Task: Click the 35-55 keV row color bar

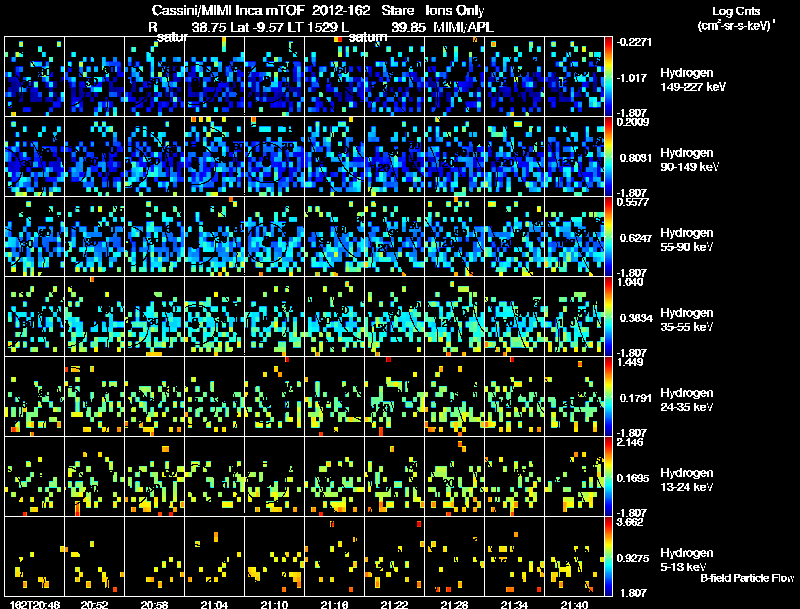Action: tap(608, 317)
